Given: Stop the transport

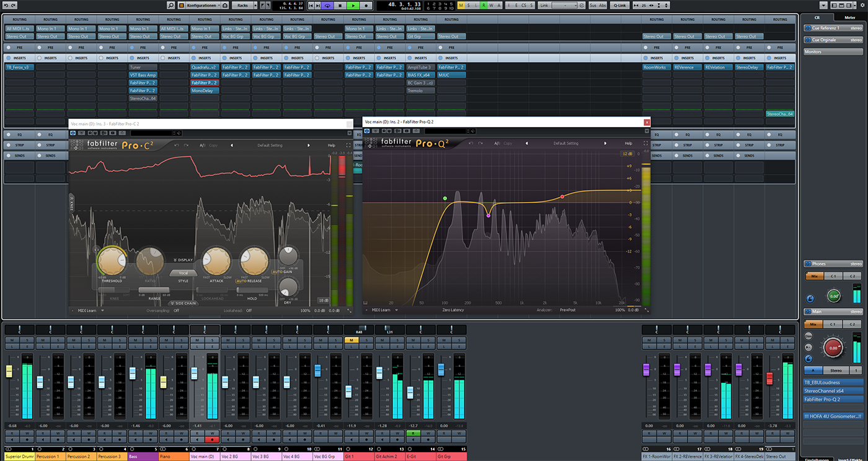Looking at the screenshot, I should (x=340, y=6).
